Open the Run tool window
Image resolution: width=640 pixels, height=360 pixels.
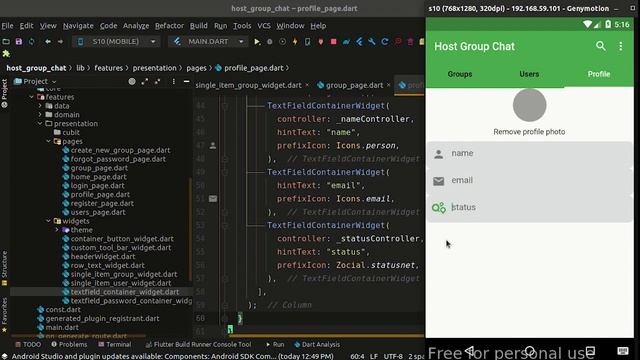[x=275, y=344]
